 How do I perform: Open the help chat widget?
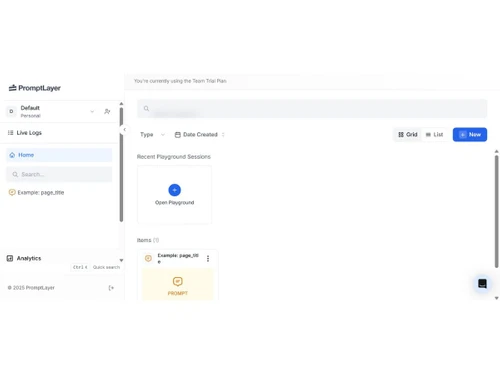(x=482, y=284)
